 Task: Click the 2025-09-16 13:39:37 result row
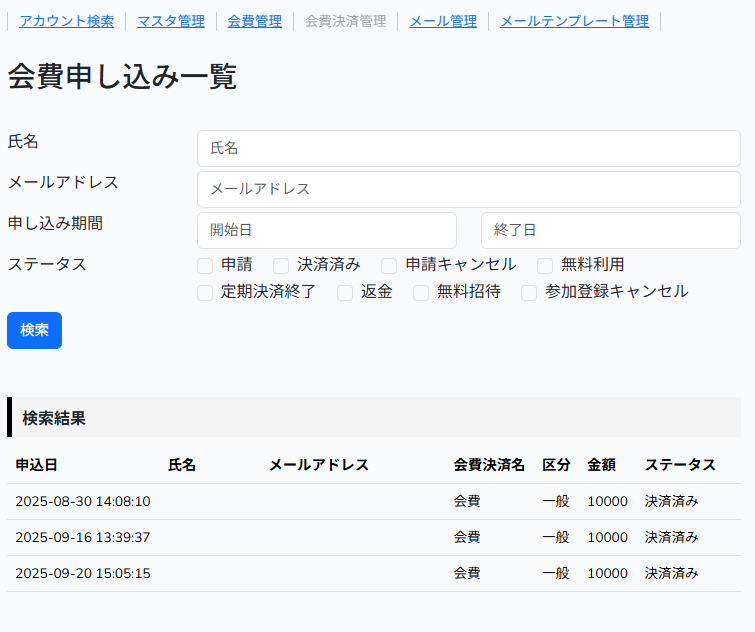pyautogui.click(x=374, y=538)
